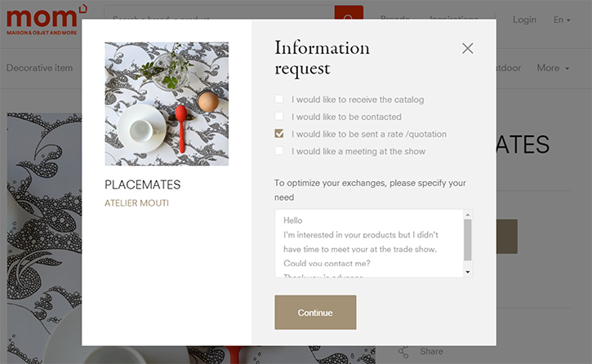Click the Share icon
The height and width of the screenshot is (364, 592).
[x=403, y=352]
